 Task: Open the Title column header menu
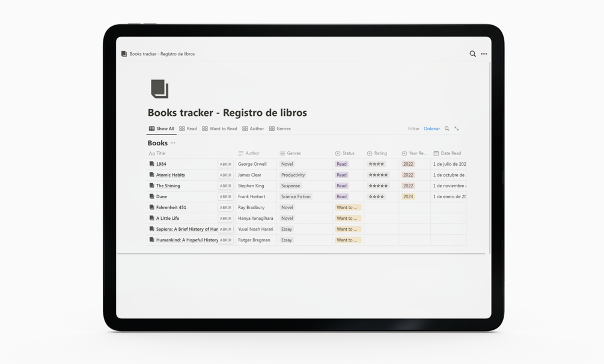[x=157, y=153]
